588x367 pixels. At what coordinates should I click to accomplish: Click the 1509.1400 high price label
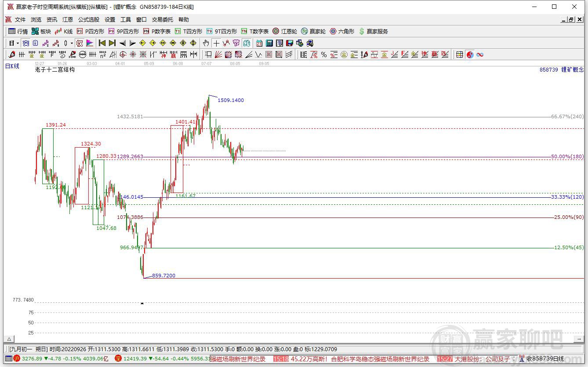coord(231,100)
